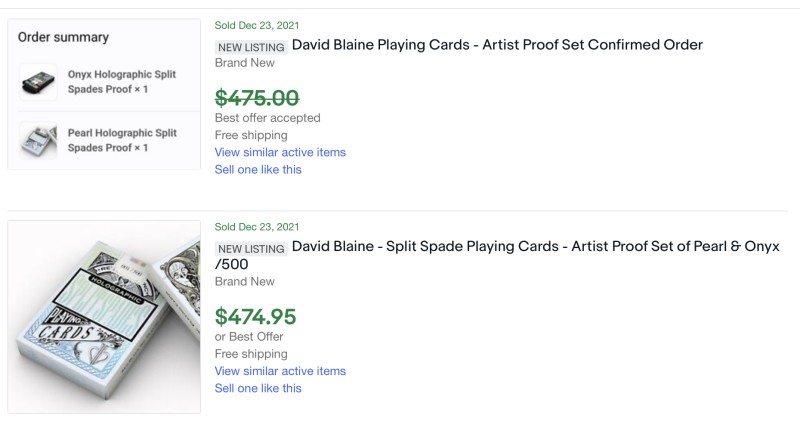Screen dimensions: 800x425
Task: Click View similar active items for $475.00 listing
Action: click(x=280, y=152)
